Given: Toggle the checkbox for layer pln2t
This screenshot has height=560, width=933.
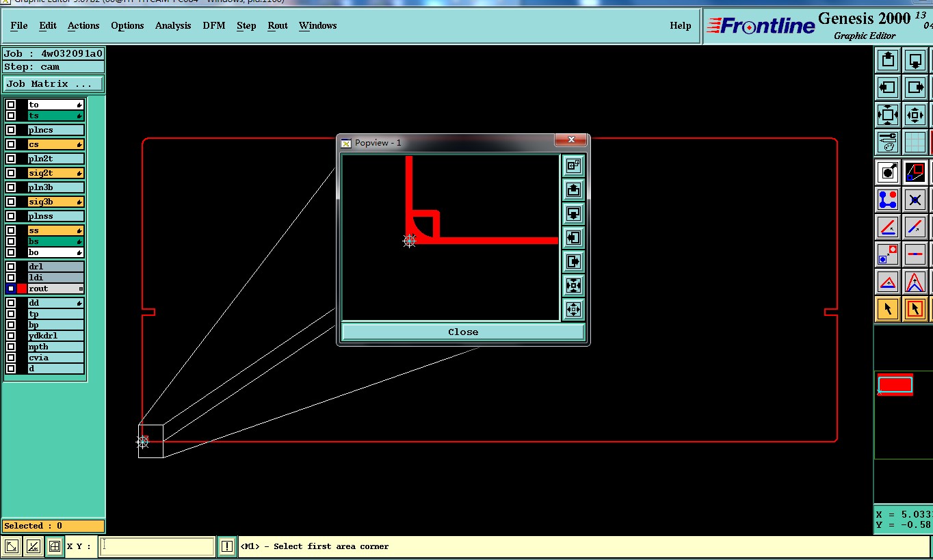Looking at the screenshot, I should pyautogui.click(x=11, y=159).
